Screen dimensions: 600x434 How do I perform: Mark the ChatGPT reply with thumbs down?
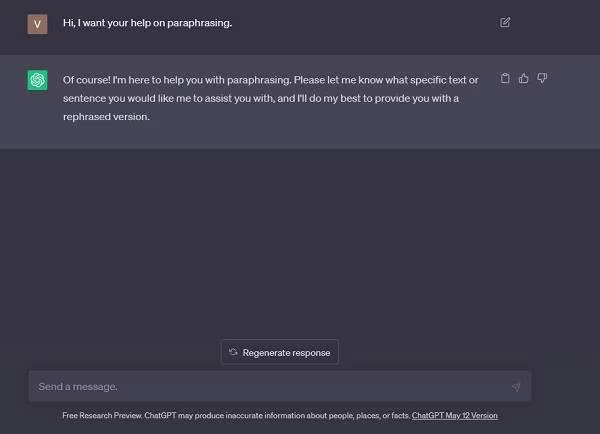click(x=542, y=78)
